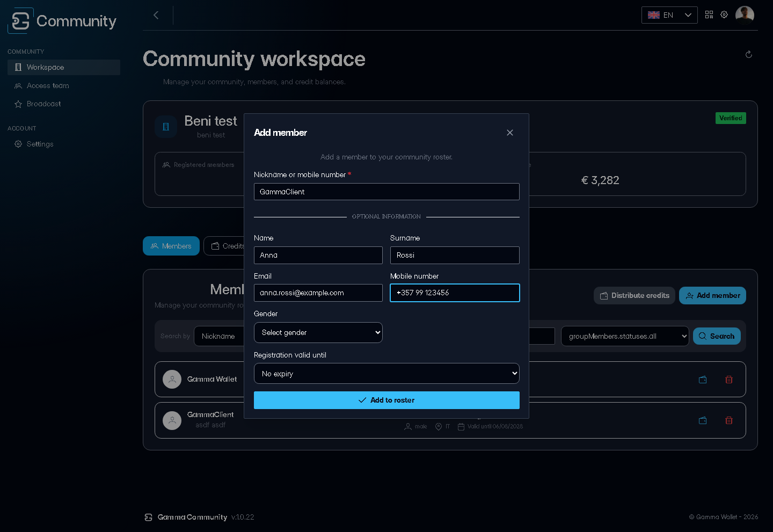Viewport: 773px width, 532px height.
Task: Click the QR code grid icon
Action: click(x=709, y=14)
